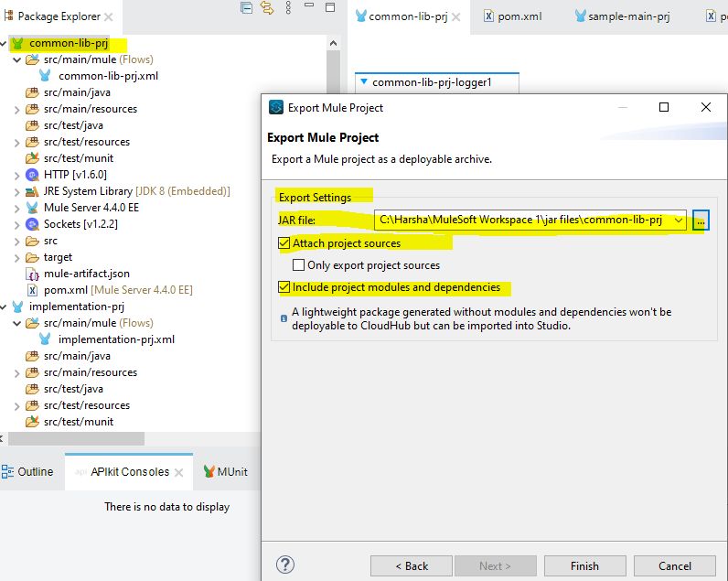The height and width of the screenshot is (581, 728).
Task: Close the APIkit Consoles tab
Action: pos(178,472)
